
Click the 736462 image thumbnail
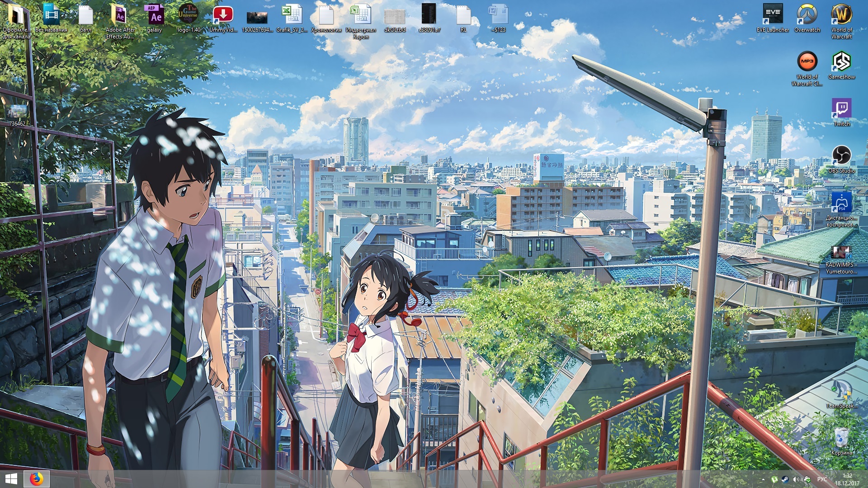(x=17, y=111)
